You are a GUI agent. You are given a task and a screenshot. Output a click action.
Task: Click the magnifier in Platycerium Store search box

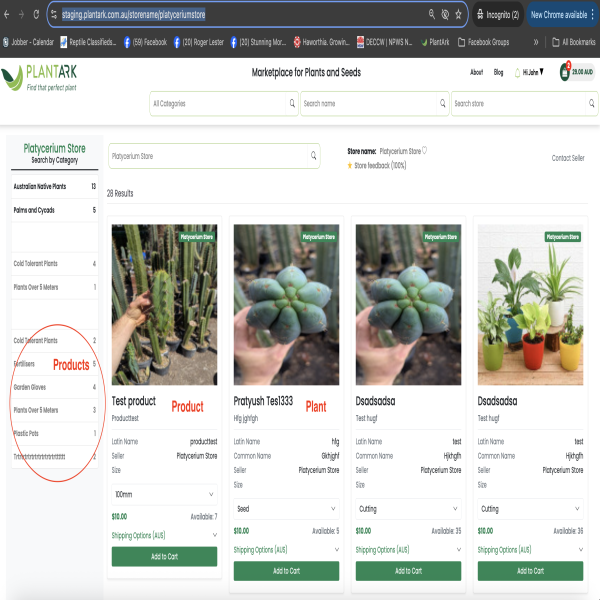313,156
